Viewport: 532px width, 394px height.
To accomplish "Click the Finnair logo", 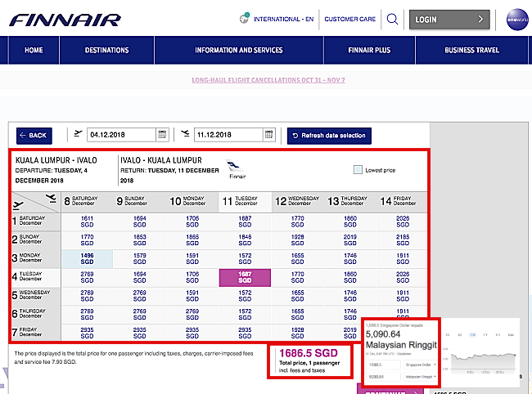I will click(65, 20).
